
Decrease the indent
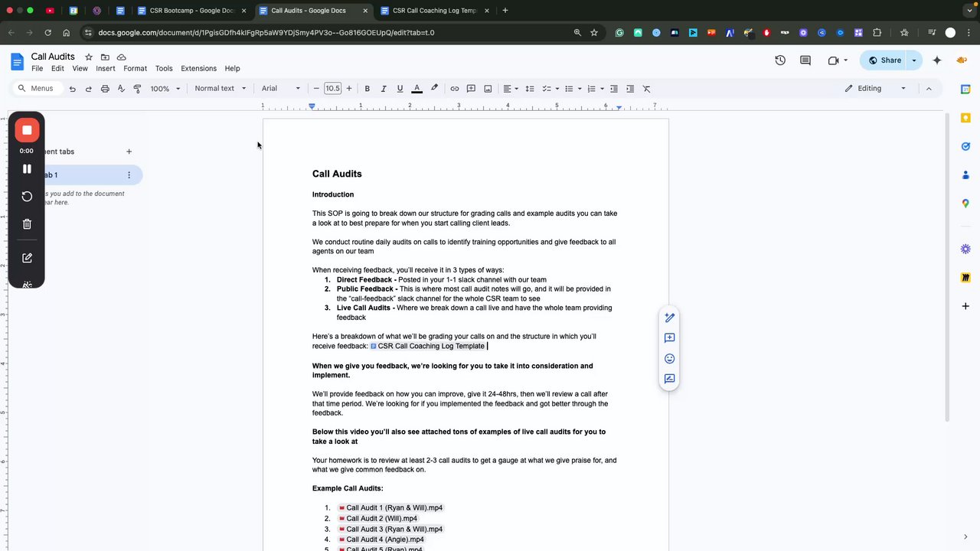[613, 89]
